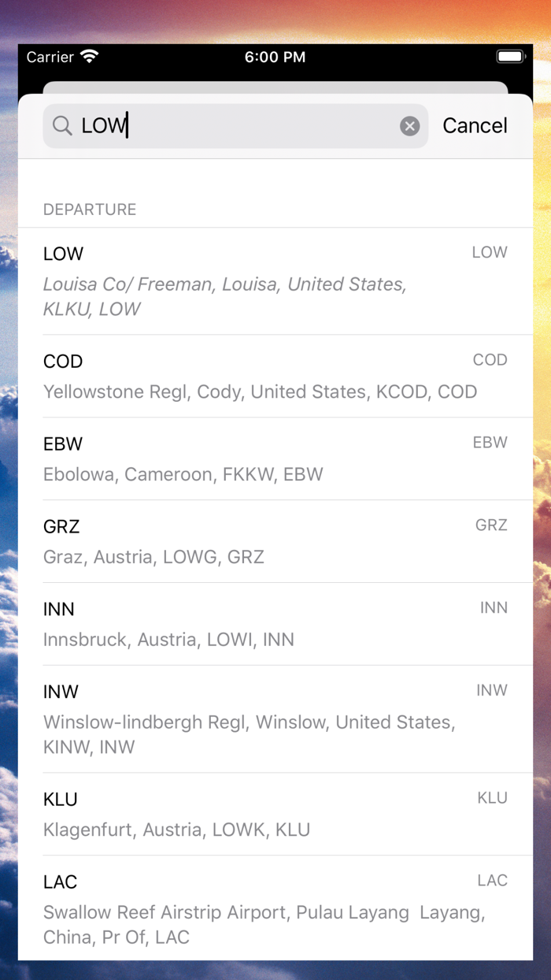551x980 pixels.
Task: Tap the DEPARTURE section header
Action: coord(90,210)
